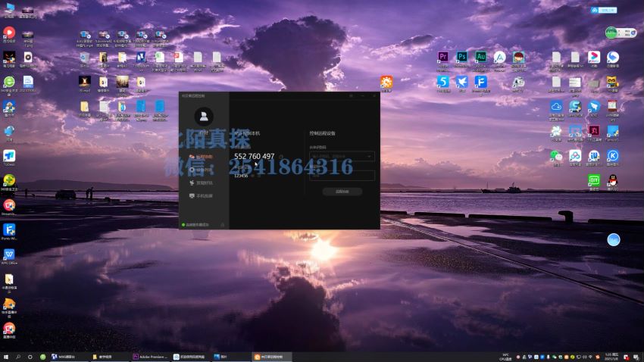Open the cartoon boy face desktop icon
This screenshot has height=362, width=644.
(x=518, y=57)
